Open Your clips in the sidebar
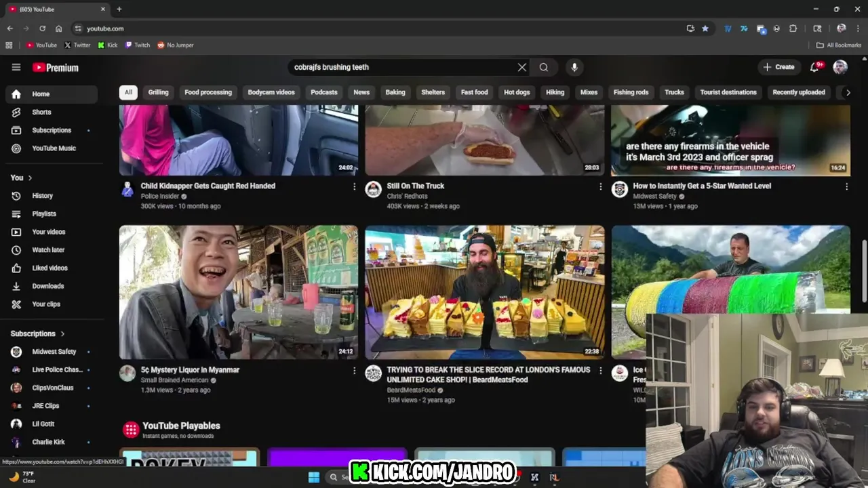Viewport: 868px width, 488px height. (52, 304)
